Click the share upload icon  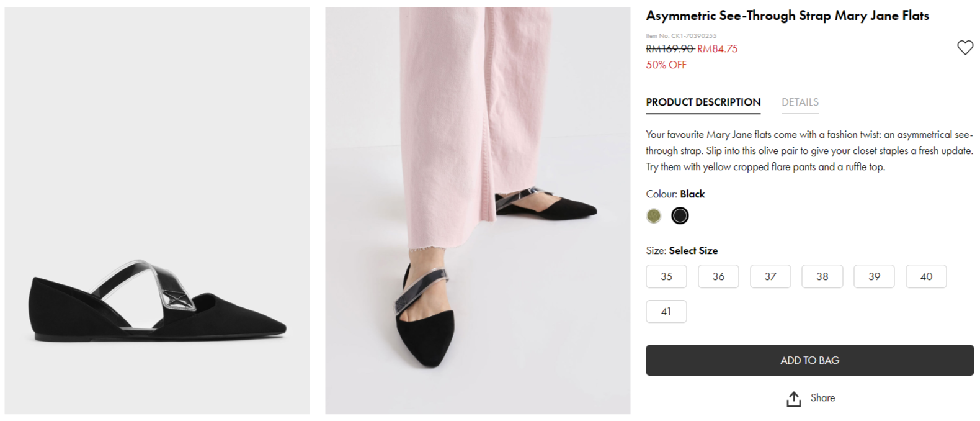click(x=793, y=399)
